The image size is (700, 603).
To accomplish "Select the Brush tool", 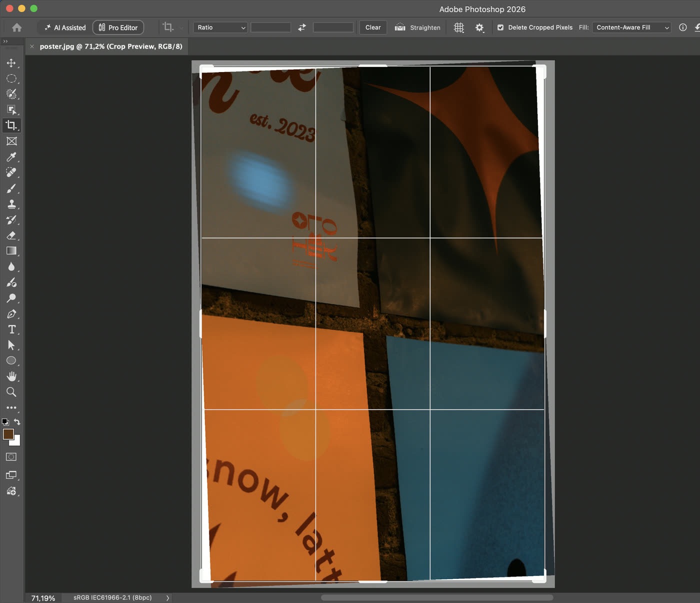I will (11, 188).
